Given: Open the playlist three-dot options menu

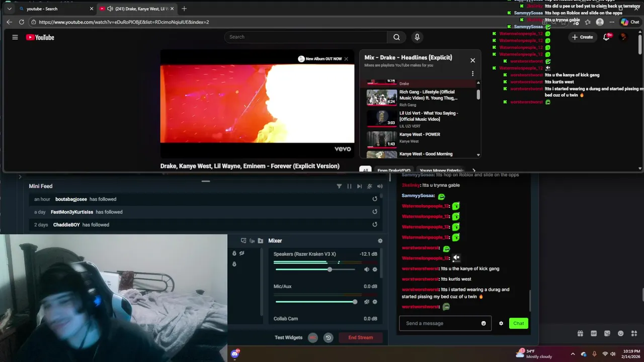Looking at the screenshot, I should pos(472,73).
